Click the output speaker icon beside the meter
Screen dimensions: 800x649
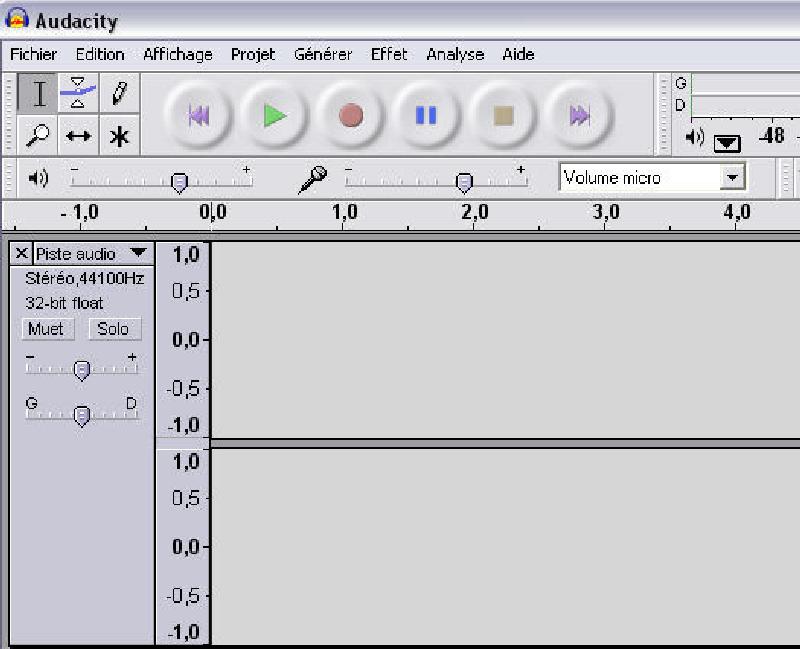point(694,137)
